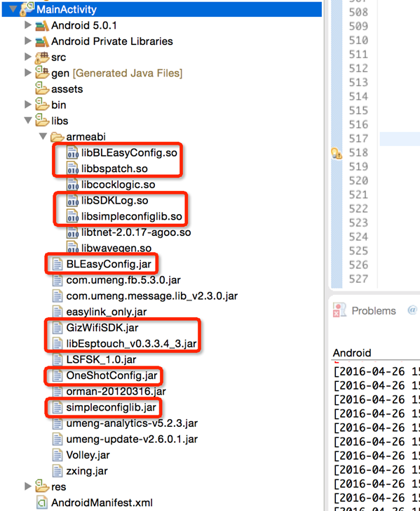The height and width of the screenshot is (511, 420).
Task: Click the armeabi folder icon
Action: click(57, 137)
